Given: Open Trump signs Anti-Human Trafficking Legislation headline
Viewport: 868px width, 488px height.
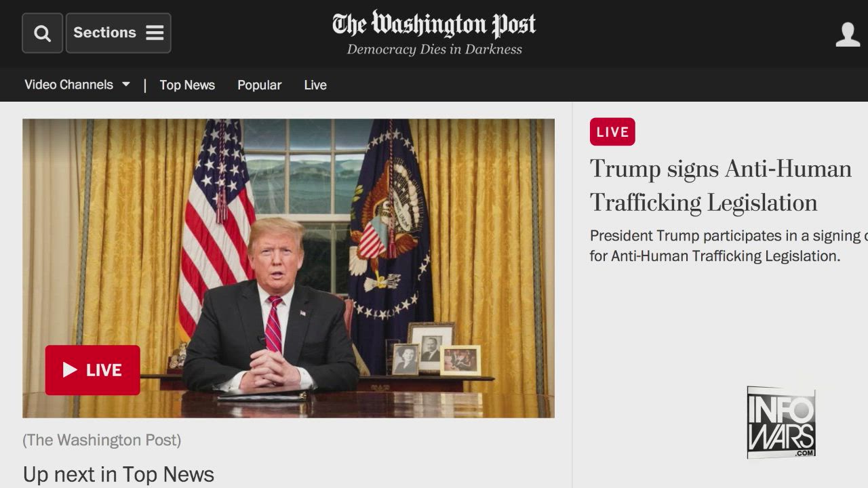Looking at the screenshot, I should coord(720,186).
